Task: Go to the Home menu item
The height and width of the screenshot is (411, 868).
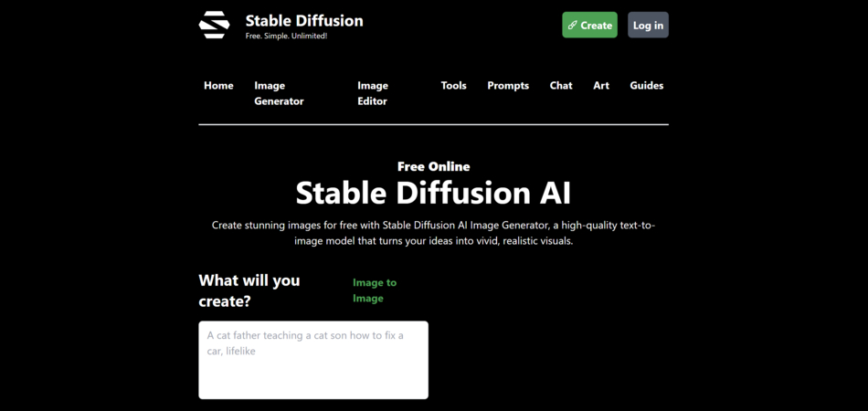Action: pos(218,86)
